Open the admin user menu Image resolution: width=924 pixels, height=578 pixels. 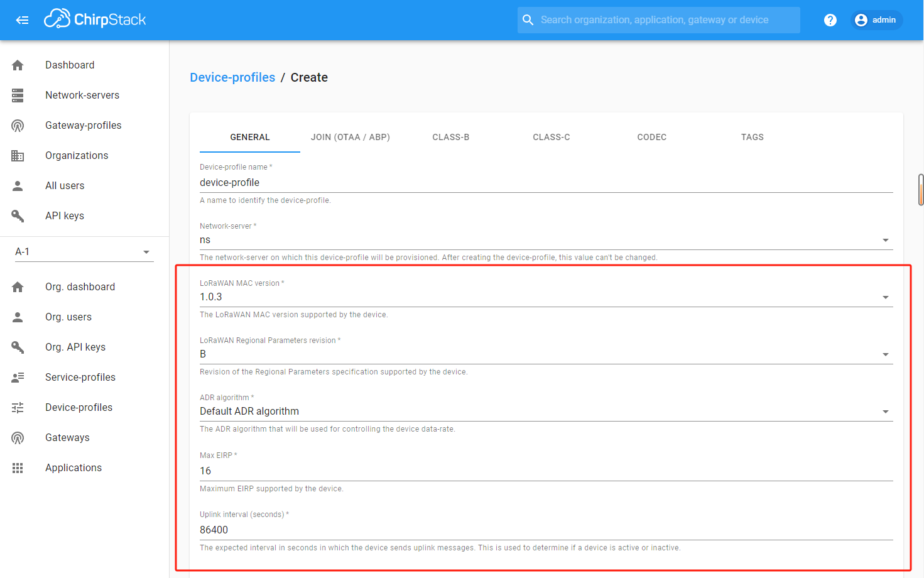876,20
